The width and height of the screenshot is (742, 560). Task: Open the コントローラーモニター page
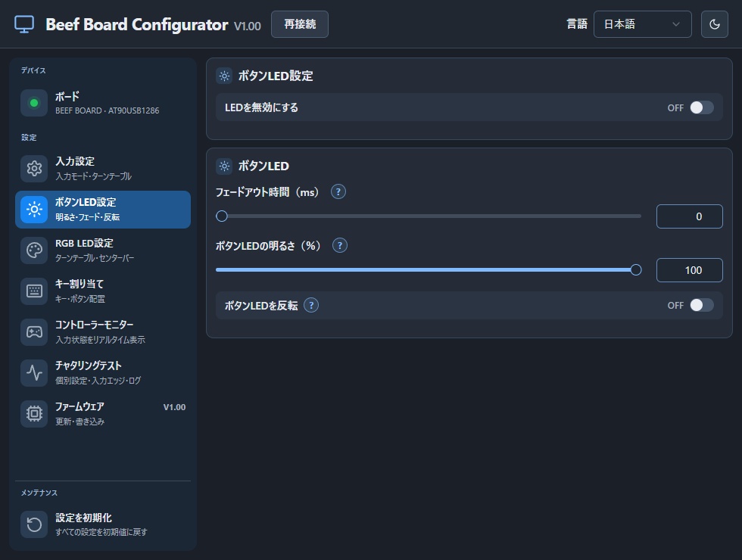[103, 332]
